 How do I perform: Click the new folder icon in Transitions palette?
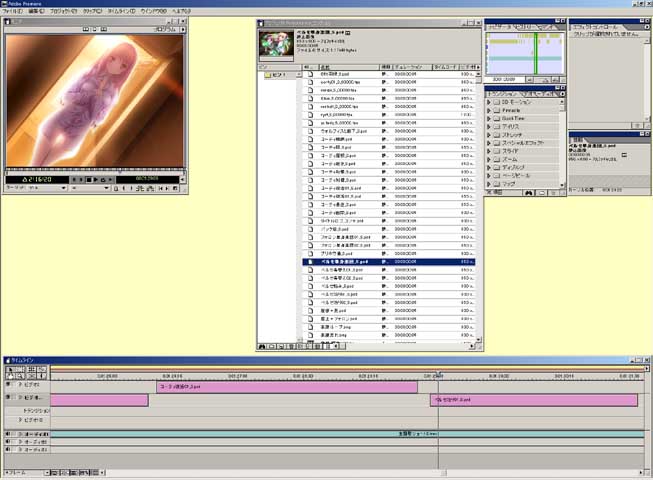542,193
